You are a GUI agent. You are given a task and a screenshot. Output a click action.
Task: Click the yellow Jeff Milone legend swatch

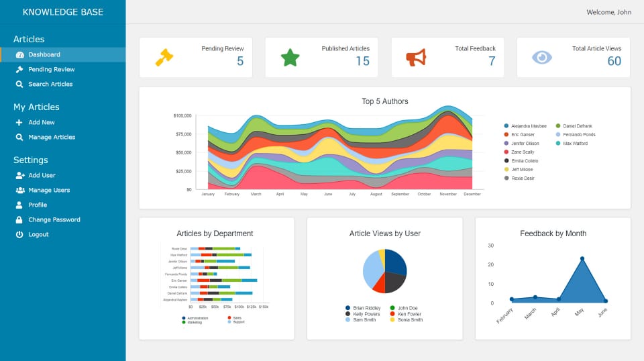pyautogui.click(x=506, y=170)
